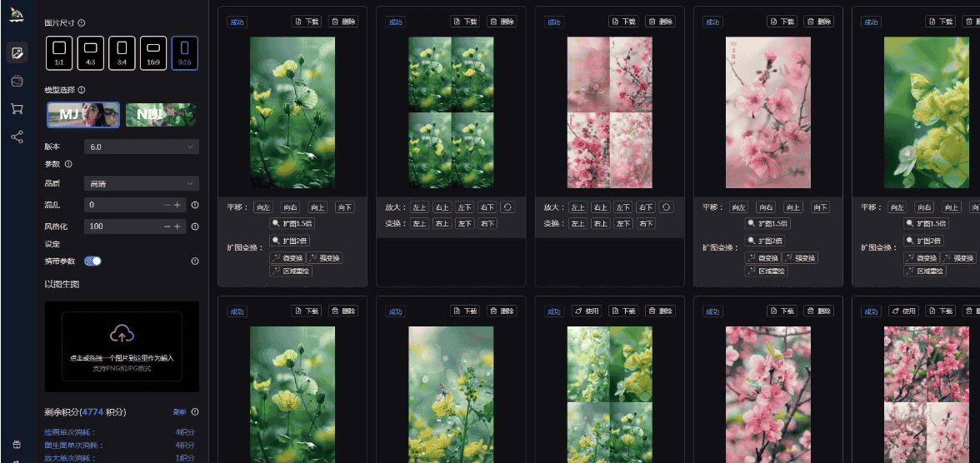Choose the MJ model

tap(83, 115)
